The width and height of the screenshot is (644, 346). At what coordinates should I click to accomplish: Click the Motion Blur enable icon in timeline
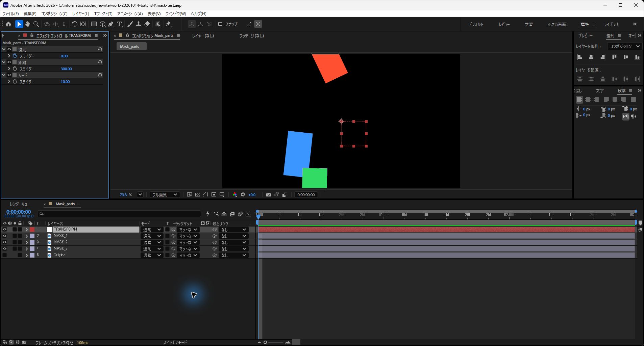pos(240,214)
